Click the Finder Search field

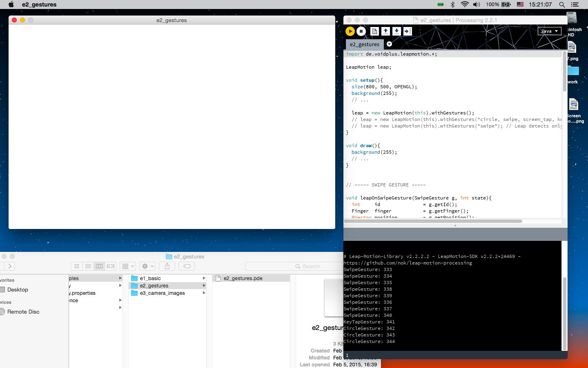(294, 266)
